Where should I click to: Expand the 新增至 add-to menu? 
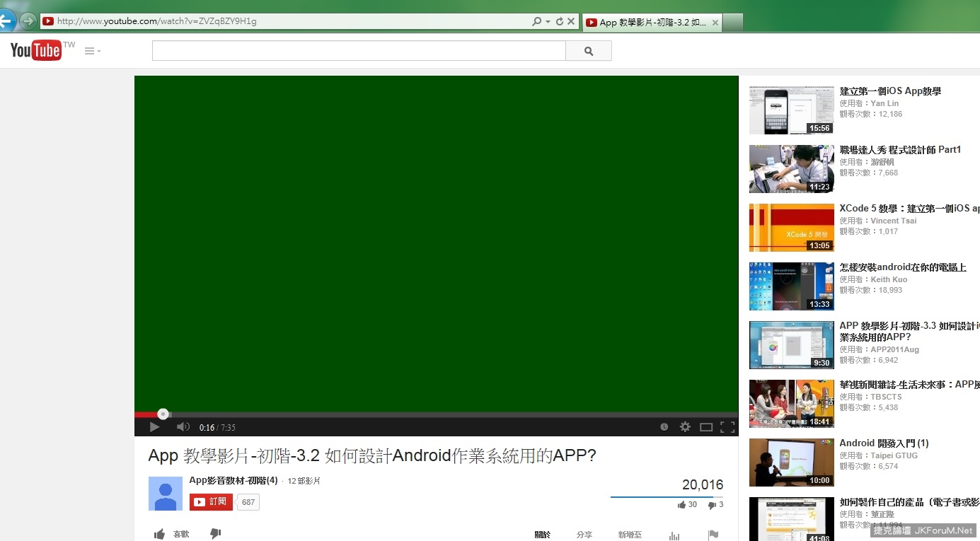pos(630,535)
